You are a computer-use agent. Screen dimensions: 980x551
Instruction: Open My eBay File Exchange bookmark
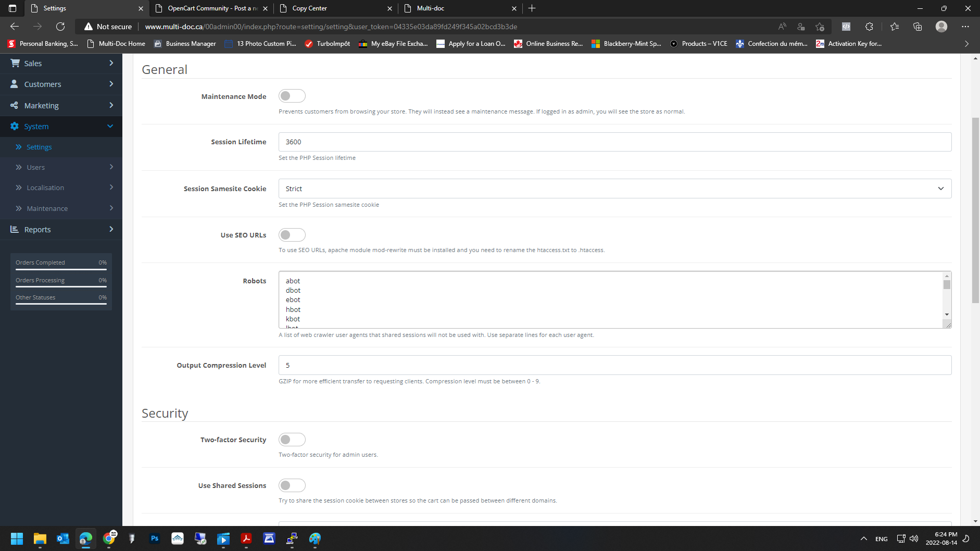click(x=393, y=44)
